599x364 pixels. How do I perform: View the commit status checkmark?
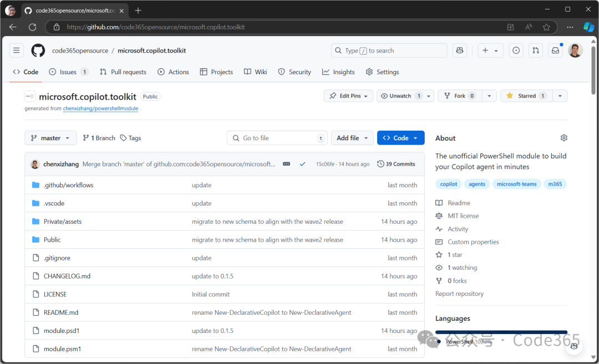[303, 164]
